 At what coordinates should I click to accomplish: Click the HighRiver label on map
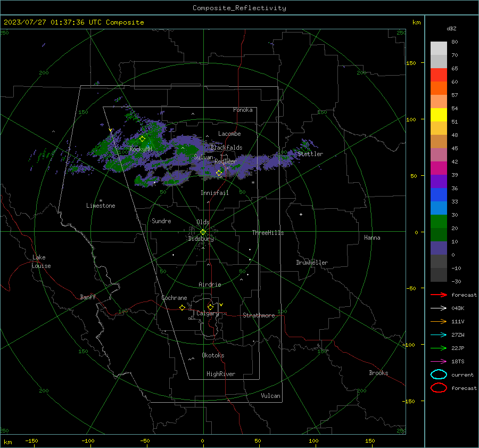[221, 374]
